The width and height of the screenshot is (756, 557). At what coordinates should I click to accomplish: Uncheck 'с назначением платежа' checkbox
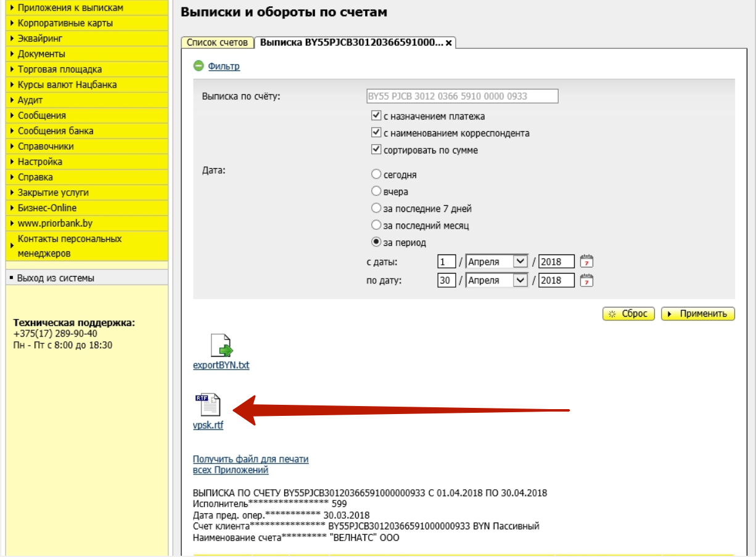click(x=376, y=116)
